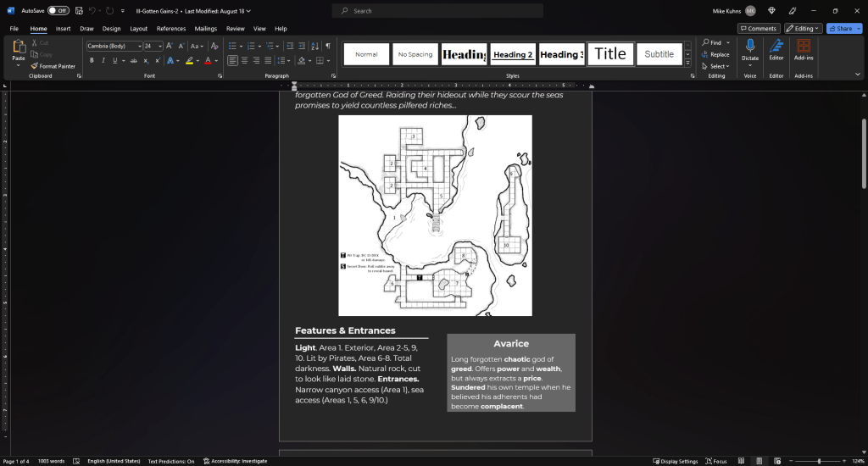This screenshot has width=868, height=466.
Task: Open the References ribbon tab
Action: pos(170,29)
